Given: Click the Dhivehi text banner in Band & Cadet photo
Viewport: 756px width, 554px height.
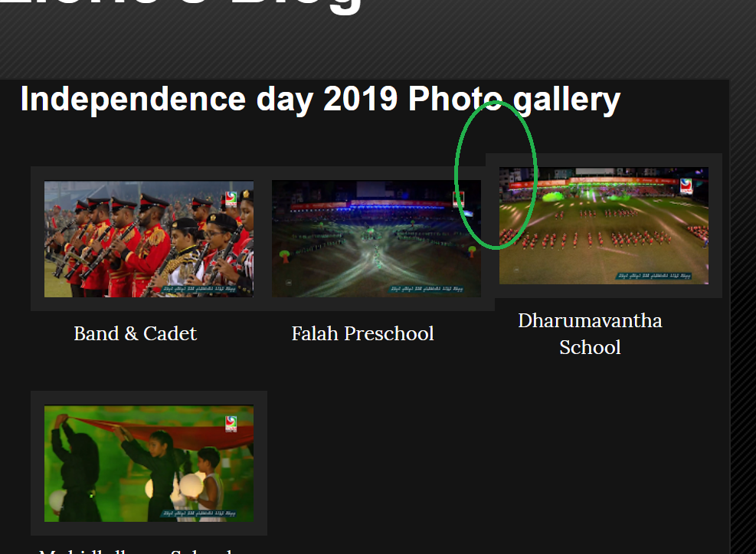Looking at the screenshot, I should (199, 290).
